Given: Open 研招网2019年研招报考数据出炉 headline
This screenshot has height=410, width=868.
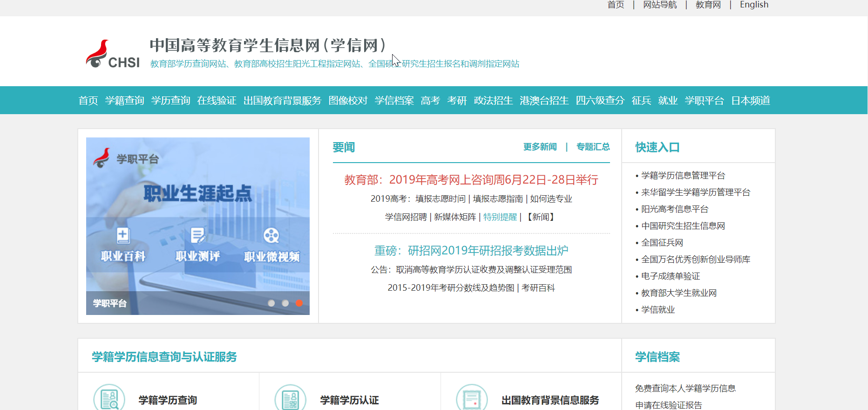Looking at the screenshot, I should click(471, 251).
